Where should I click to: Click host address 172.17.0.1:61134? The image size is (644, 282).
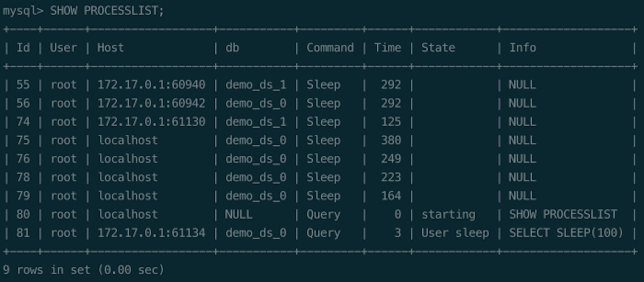coord(151,233)
